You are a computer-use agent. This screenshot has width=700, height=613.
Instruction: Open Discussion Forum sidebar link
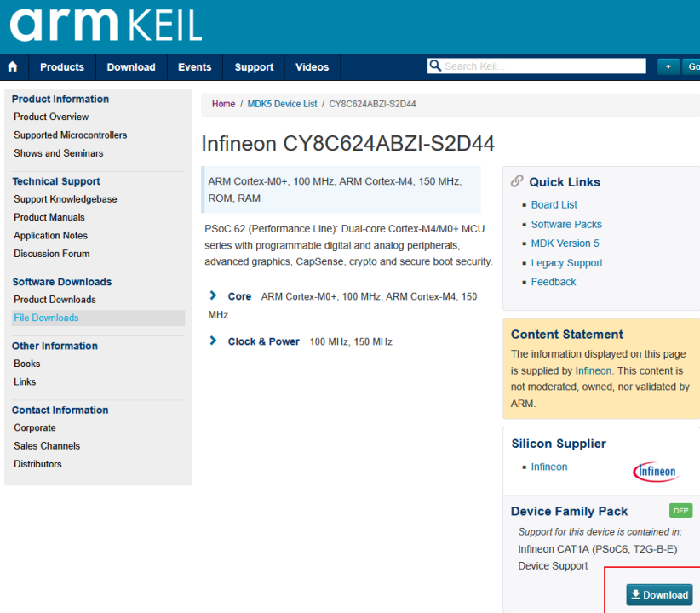[52, 254]
